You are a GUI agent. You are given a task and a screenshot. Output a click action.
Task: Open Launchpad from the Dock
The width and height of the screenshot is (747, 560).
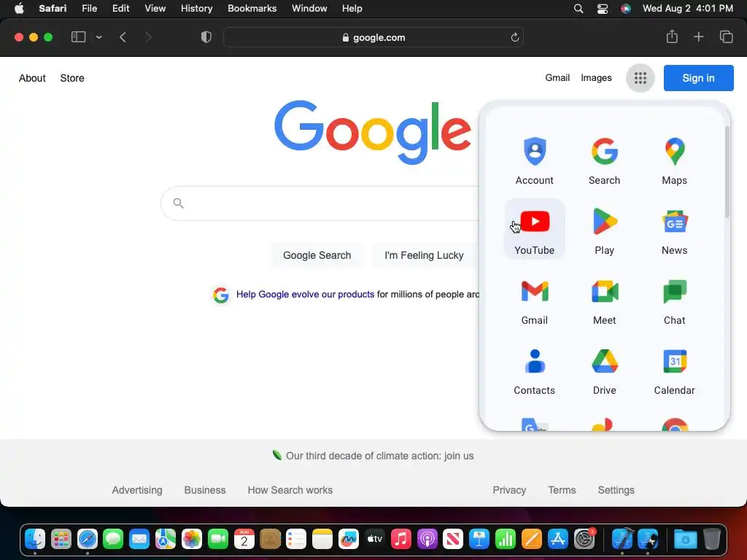tap(61, 539)
